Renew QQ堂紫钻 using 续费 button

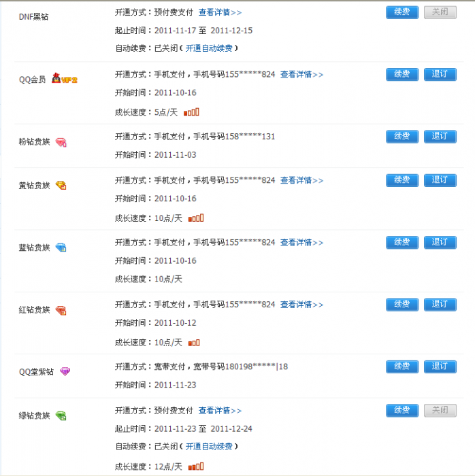click(x=402, y=367)
